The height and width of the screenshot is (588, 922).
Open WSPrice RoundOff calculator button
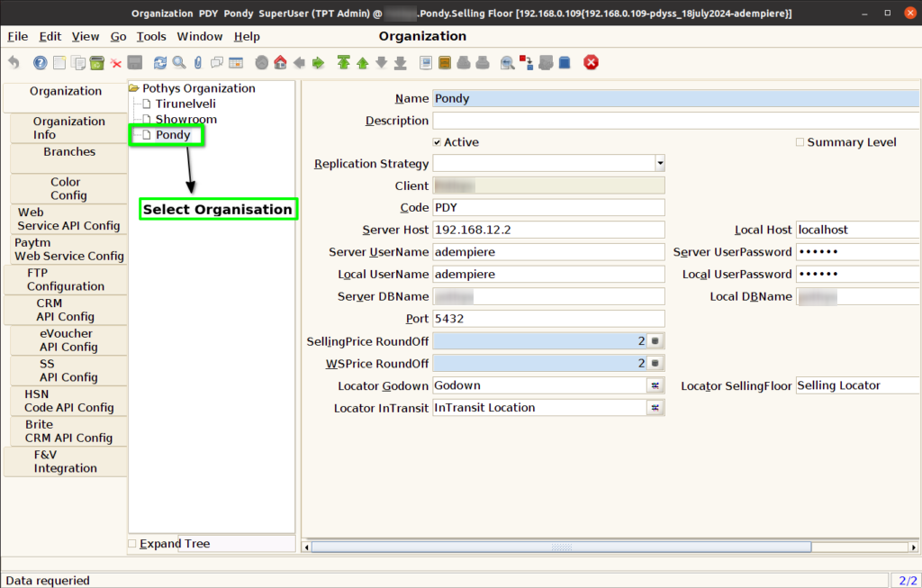[655, 364]
